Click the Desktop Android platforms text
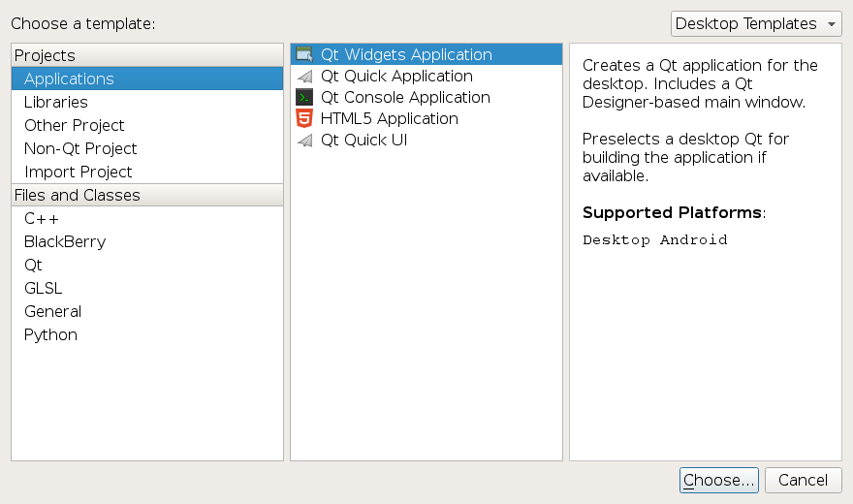Image resolution: width=853 pixels, height=504 pixels. tap(655, 239)
